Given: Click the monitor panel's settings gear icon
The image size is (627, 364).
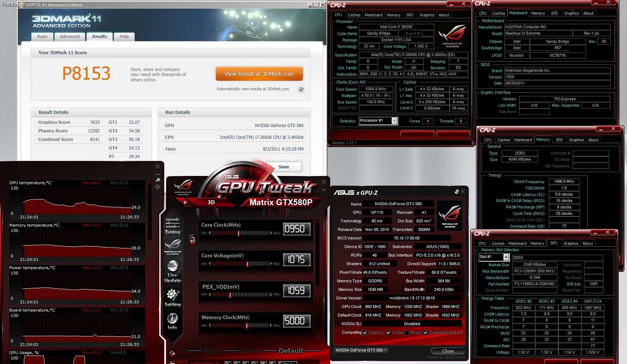Looking at the screenshot, I should click(158, 187).
